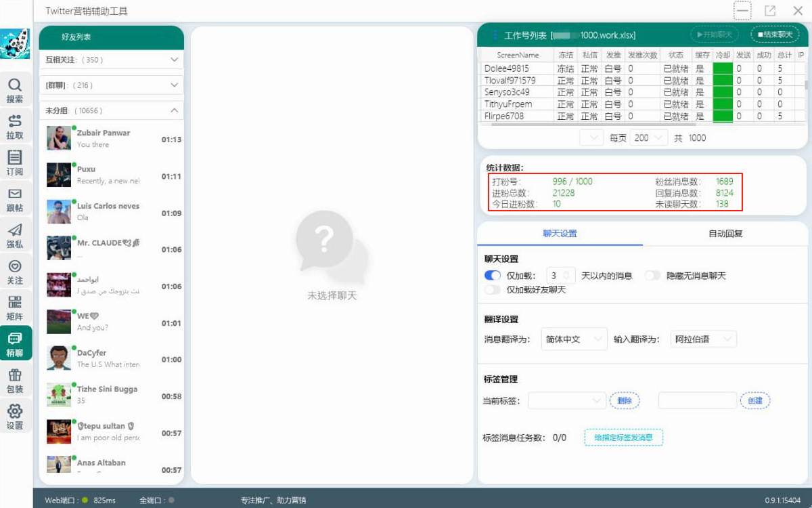
Task: Open the 当前标签 tag dropdown
Action: 567,401
